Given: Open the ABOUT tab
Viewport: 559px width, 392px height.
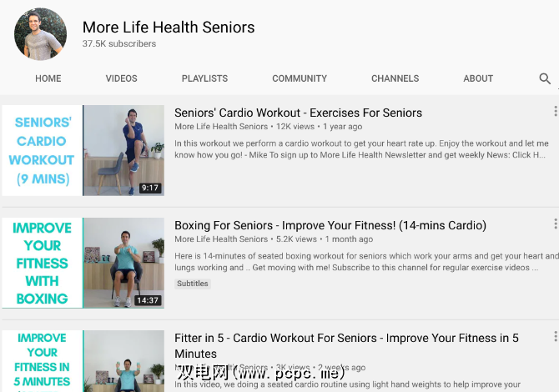Looking at the screenshot, I should 478,78.
